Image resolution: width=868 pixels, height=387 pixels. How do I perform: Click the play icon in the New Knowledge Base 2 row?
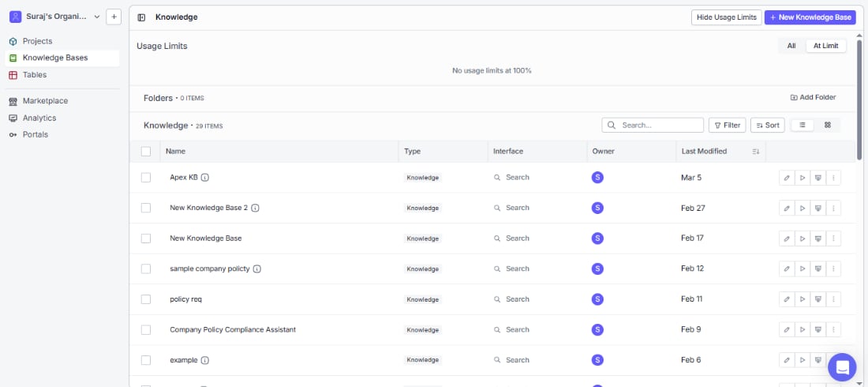pyautogui.click(x=803, y=208)
